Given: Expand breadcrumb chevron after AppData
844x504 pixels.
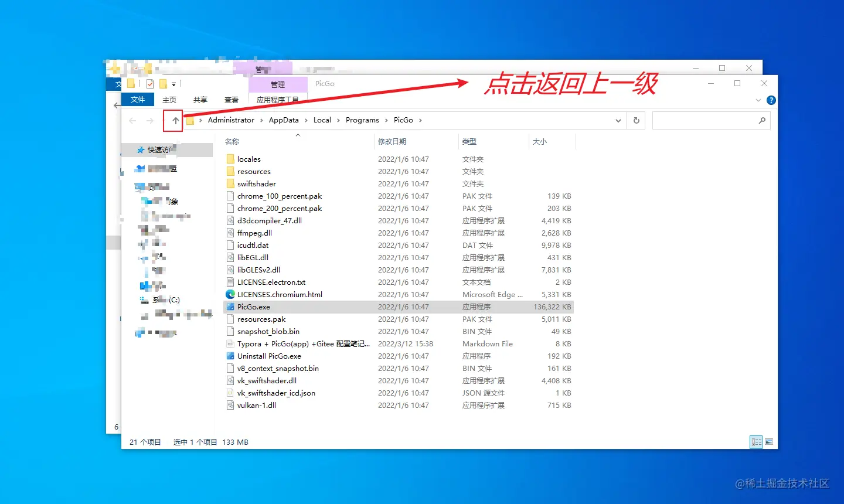Looking at the screenshot, I should [306, 121].
